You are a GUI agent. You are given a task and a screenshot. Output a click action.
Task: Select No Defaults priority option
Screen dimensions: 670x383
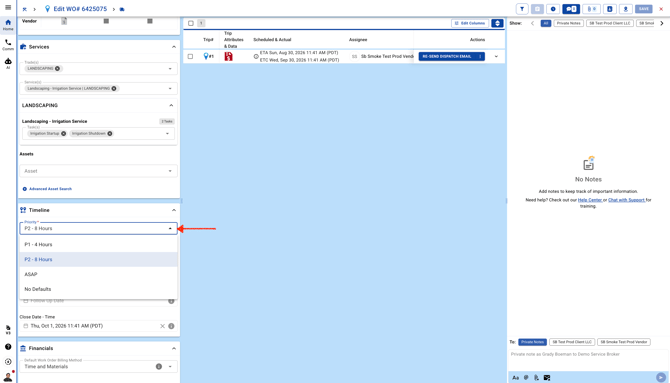click(x=98, y=289)
